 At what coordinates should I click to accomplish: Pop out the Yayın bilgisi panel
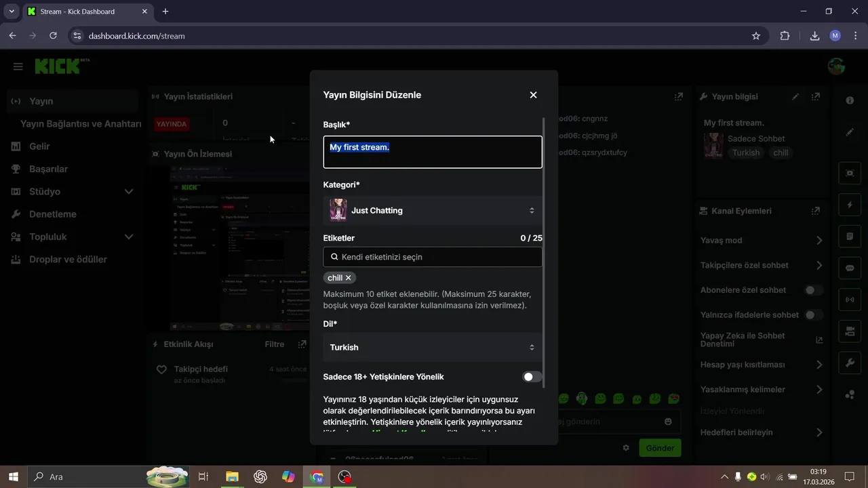point(816,97)
